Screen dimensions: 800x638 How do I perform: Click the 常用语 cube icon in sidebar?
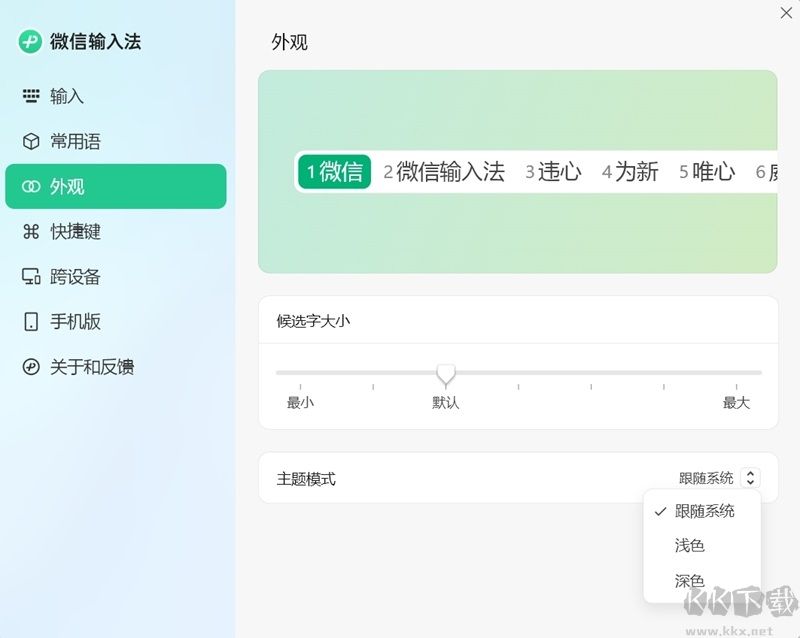point(28,141)
